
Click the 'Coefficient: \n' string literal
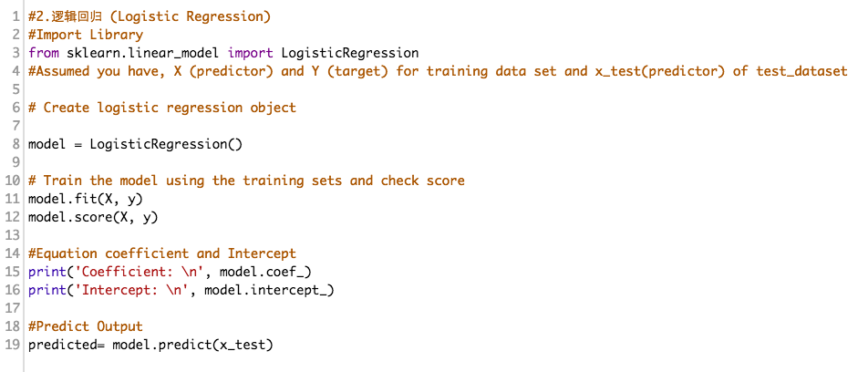136,272
